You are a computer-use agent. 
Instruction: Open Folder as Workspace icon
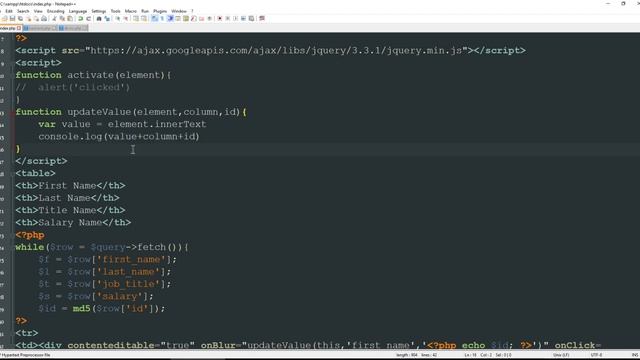click(201, 18)
